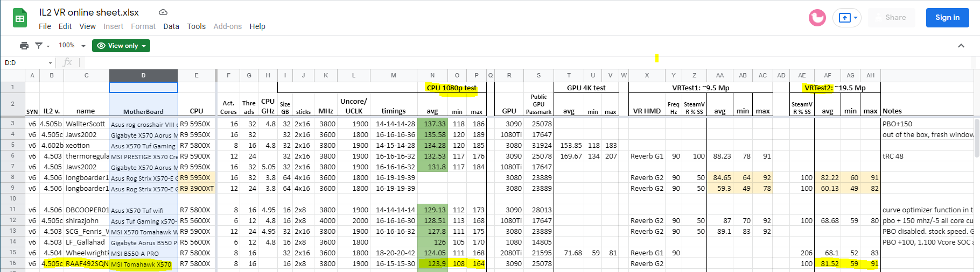Click the 84.65 VRTest1 average cell
The width and height of the screenshot is (980, 272).
pyautogui.click(x=720, y=177)
